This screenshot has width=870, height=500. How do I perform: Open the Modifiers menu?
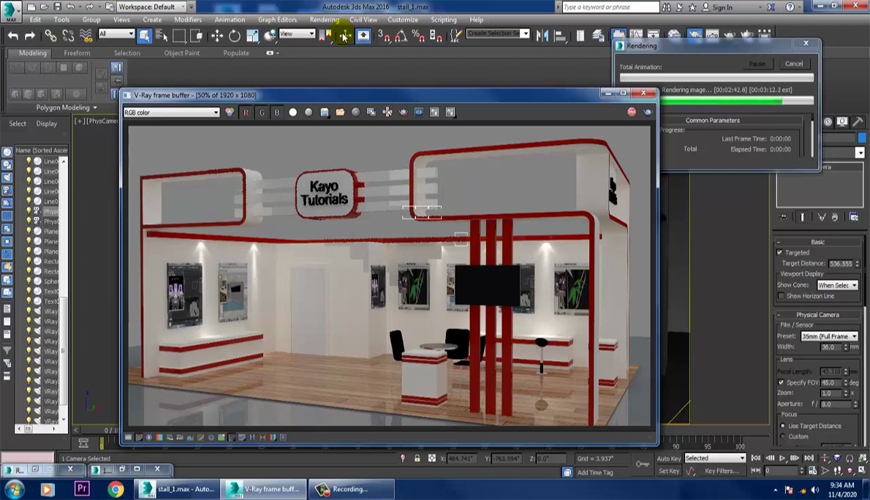[188, 19]
